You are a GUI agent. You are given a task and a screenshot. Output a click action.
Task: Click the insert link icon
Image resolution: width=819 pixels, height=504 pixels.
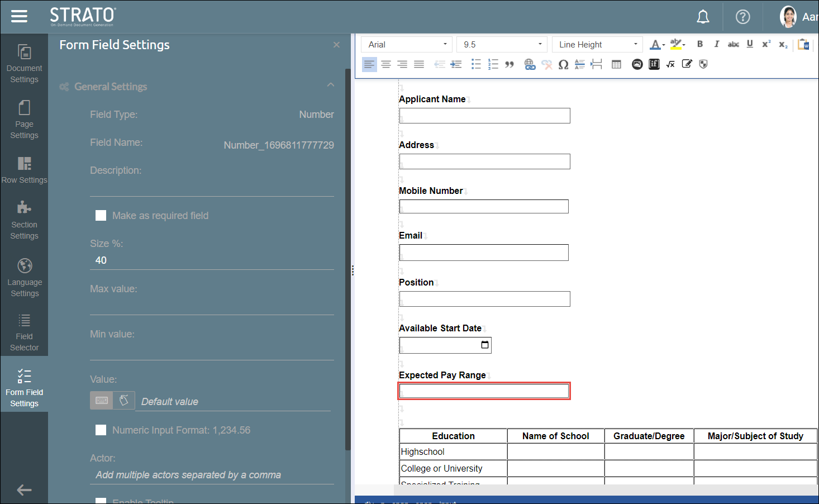(x=530, y=65)
